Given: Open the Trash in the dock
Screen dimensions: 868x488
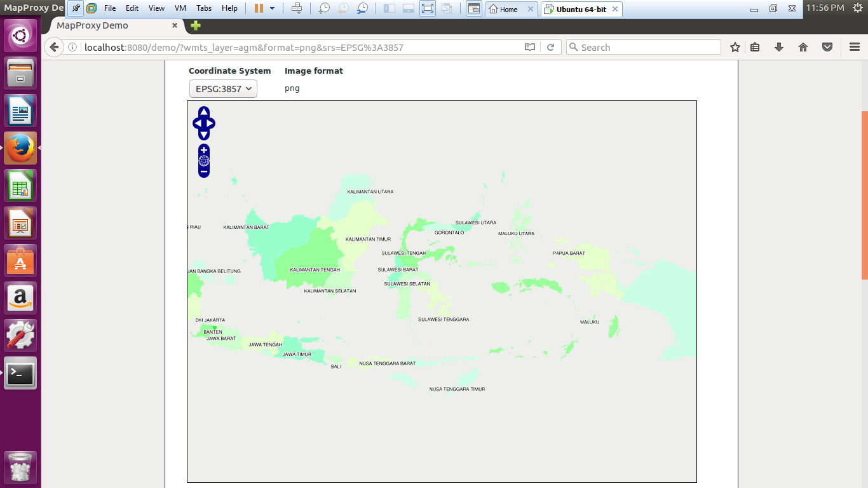Looking at the screenshot, I should tap(21, 468).
